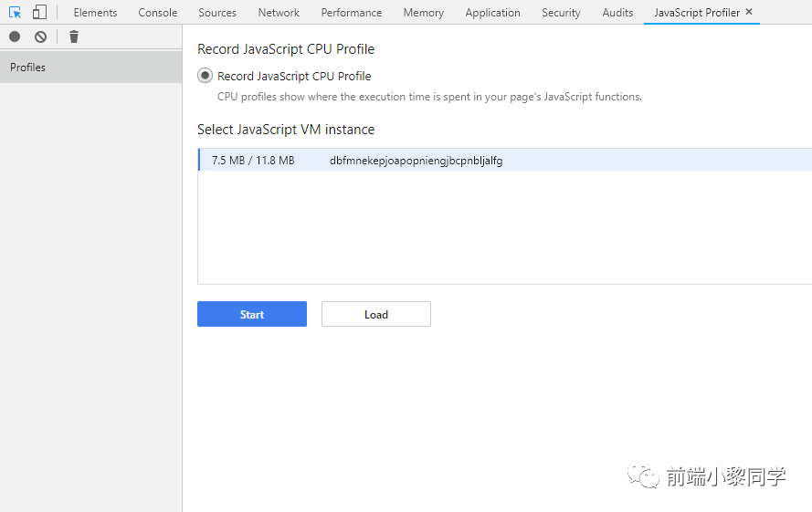Close the JavaScript Profiler tab

749,11
